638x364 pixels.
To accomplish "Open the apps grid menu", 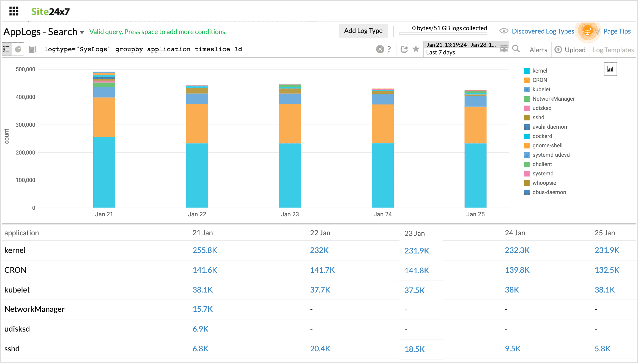I will coord(14,11).
